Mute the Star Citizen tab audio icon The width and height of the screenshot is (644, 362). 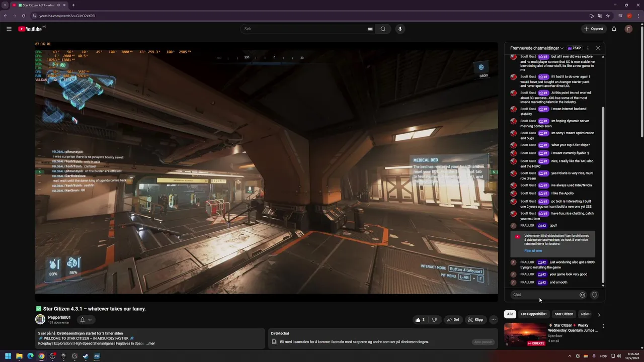pyautogui.click(x=58, y=5)
